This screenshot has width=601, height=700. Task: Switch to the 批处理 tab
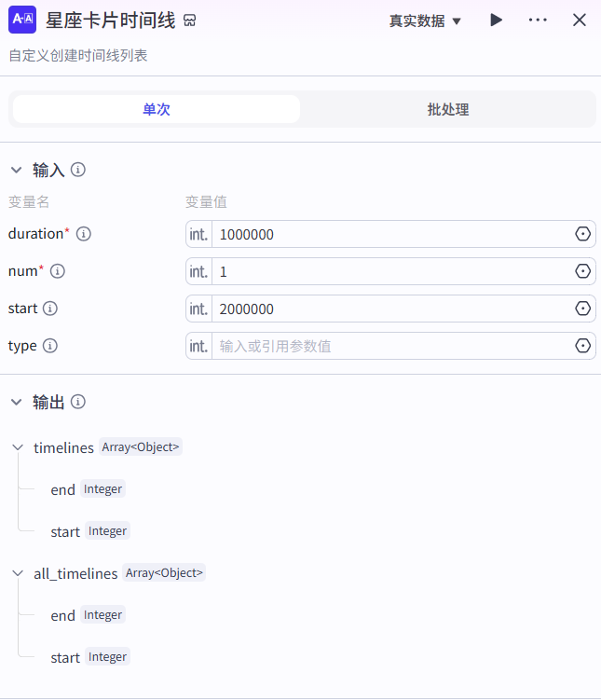click(447, 109)
